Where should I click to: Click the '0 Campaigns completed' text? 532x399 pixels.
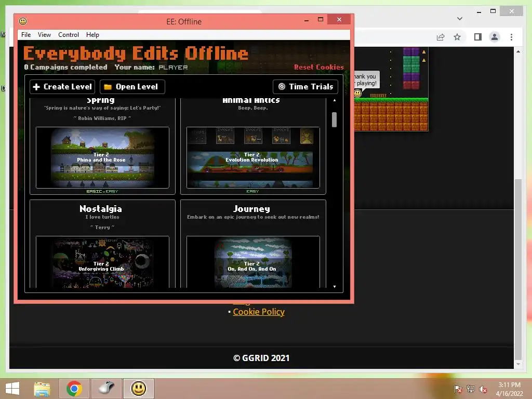[65, 67]
